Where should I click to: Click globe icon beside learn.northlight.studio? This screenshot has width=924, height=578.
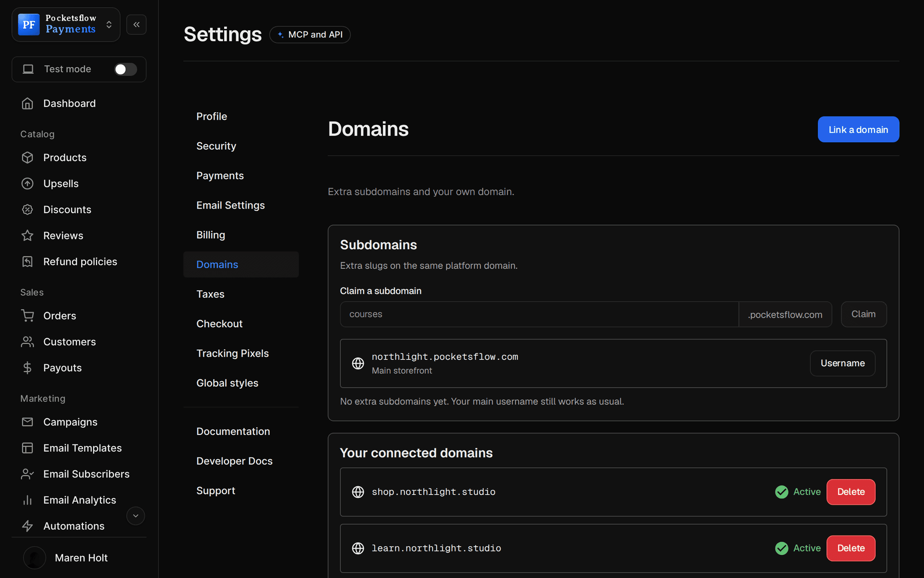[358, 548]
